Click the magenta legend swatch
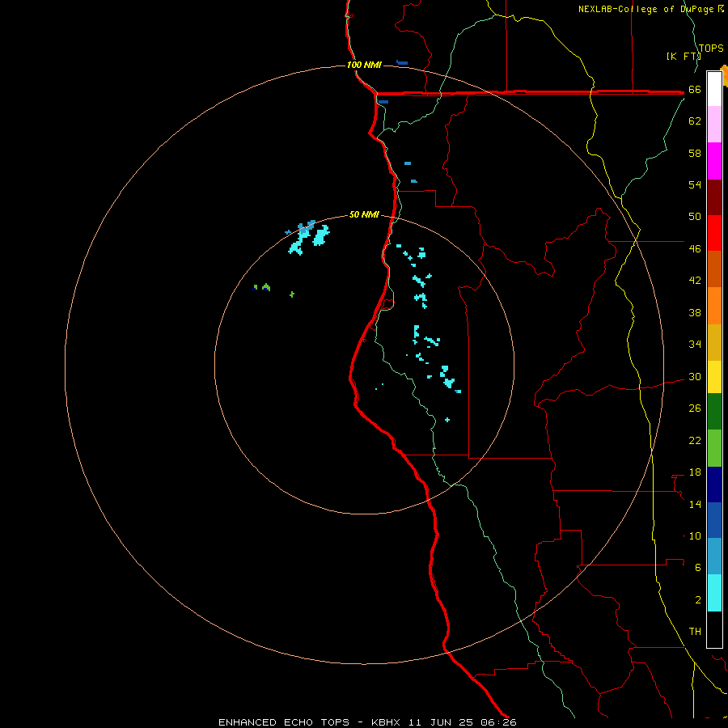Image resolution: width=728 pixels, height=728 pixels. [x=714, y=161]
